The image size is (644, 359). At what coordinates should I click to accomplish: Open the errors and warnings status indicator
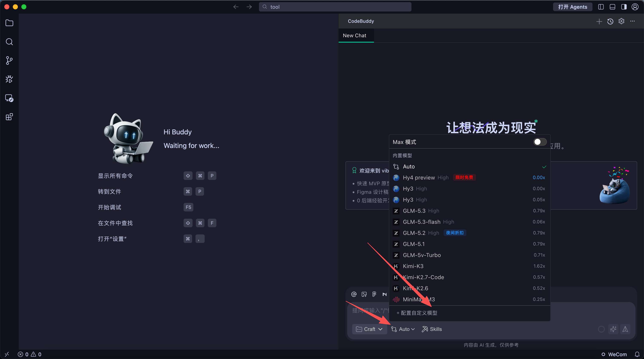tap(30, 354)
